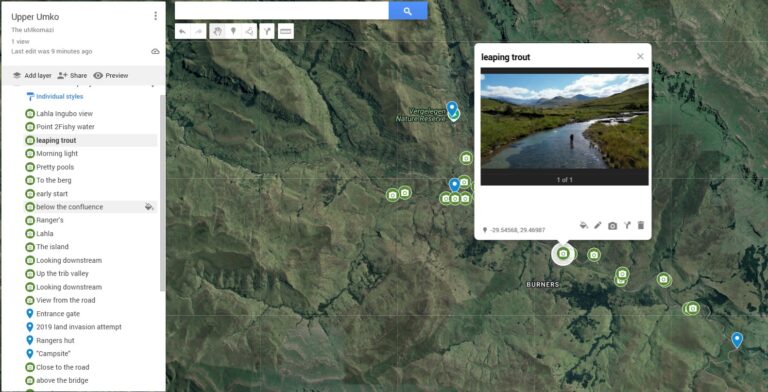
Task: Select the hand pan tool
Action: point(217,31)
